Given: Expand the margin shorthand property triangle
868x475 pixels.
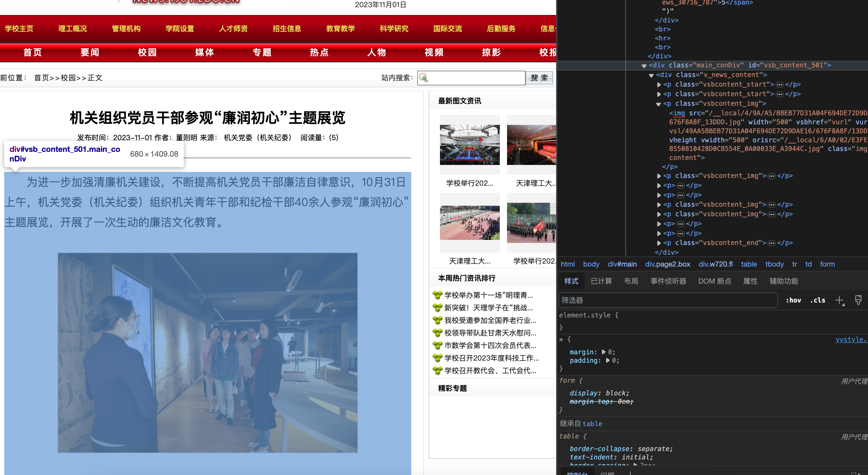Looking at the screenshot, I should coord(603,352).
